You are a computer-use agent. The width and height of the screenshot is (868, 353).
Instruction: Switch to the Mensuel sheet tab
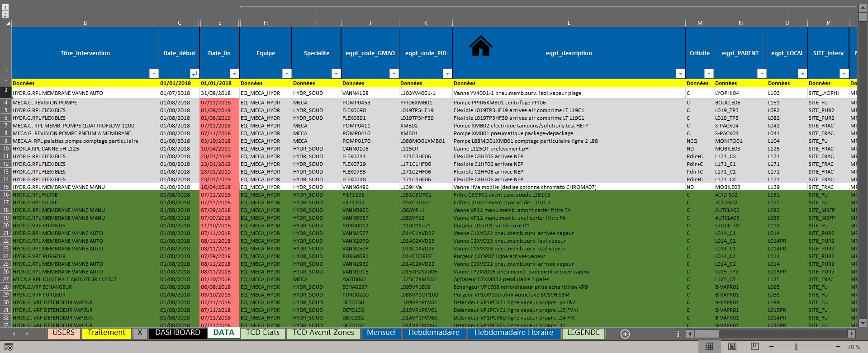[x=381, y=333]
